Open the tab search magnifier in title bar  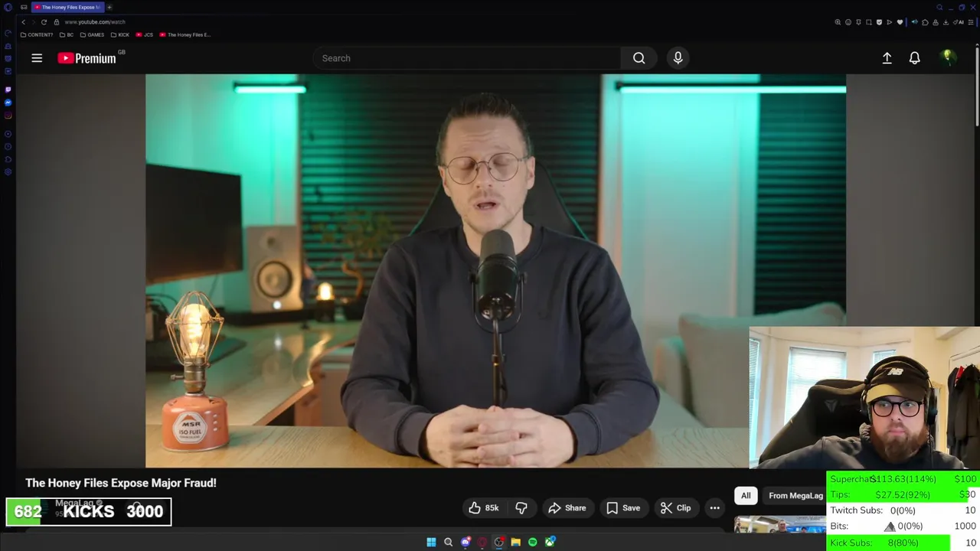click(939, 8)
